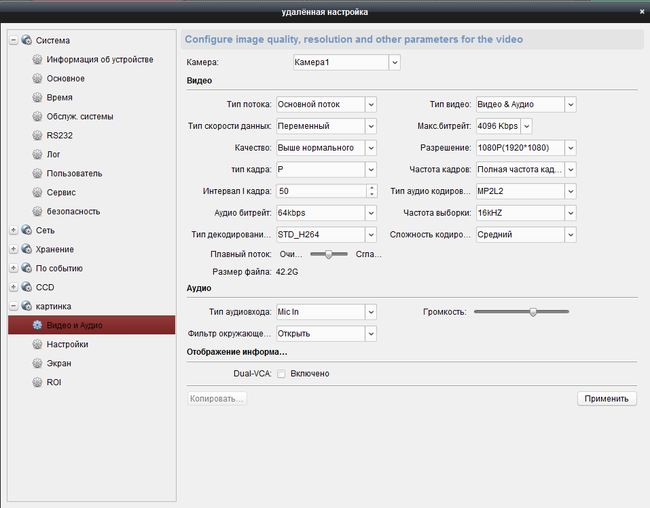Image resolution: width=650 pixels, height=508 pixels.
Task: Click the globe-gear icon of Система
Action: (27, 40)
